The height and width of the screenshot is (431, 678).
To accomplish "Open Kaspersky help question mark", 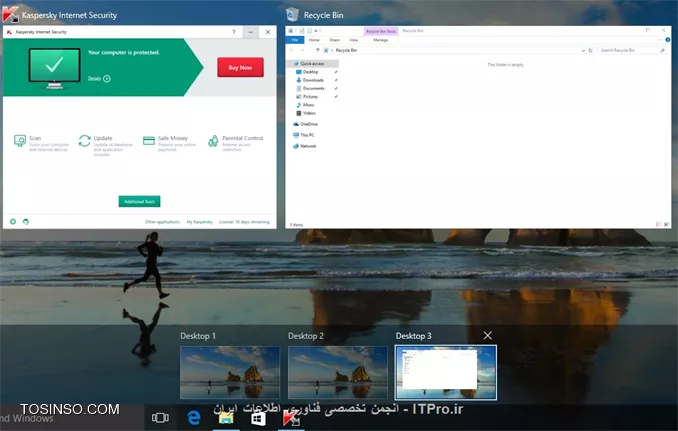I will pos(233,32).
